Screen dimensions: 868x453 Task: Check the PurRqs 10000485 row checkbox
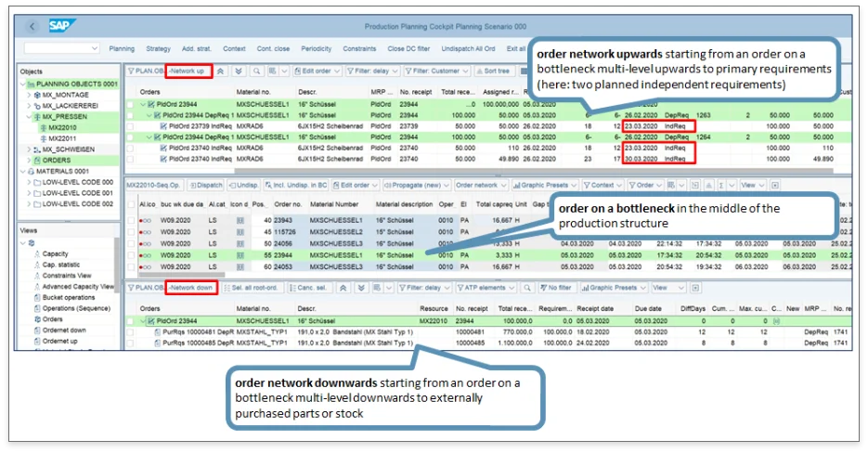click(x=130, y=343)
